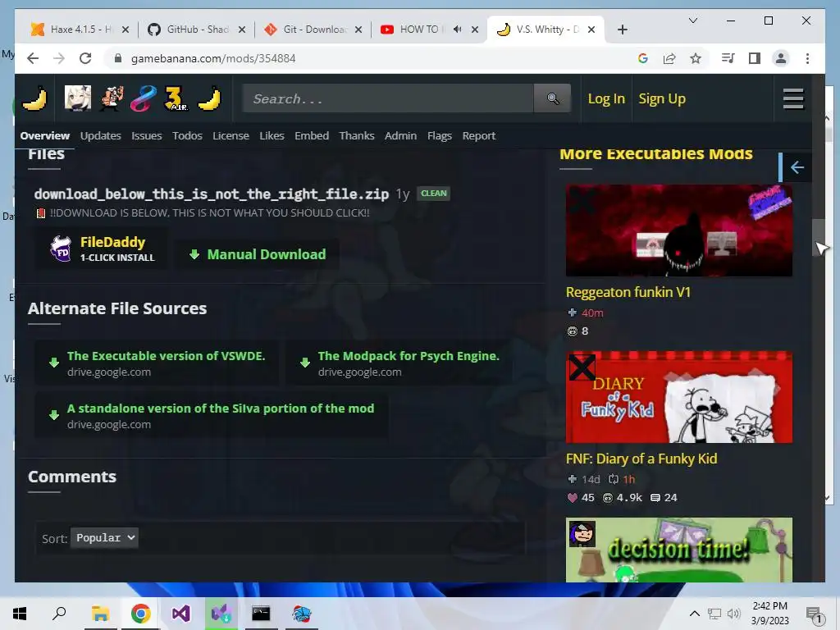
Task: Open the hamburger menu icon
Action: pyautogui.click(x=793, y=98)
